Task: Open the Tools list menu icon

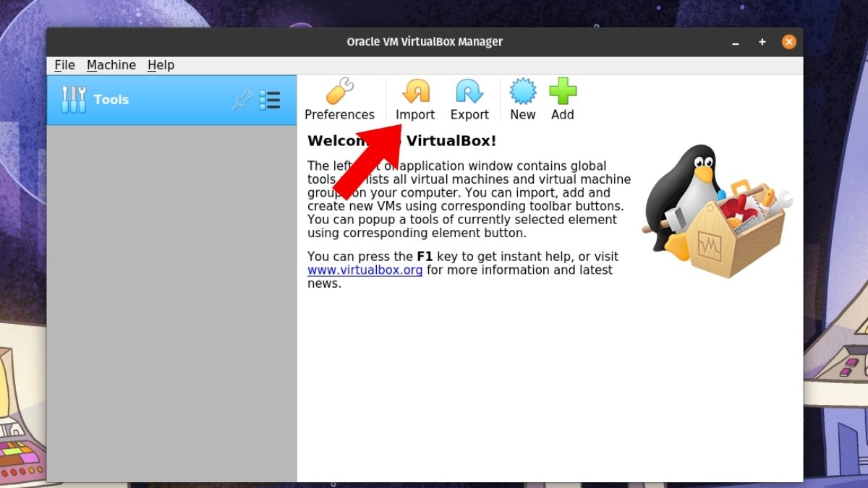Action: [x=270, y=100]
